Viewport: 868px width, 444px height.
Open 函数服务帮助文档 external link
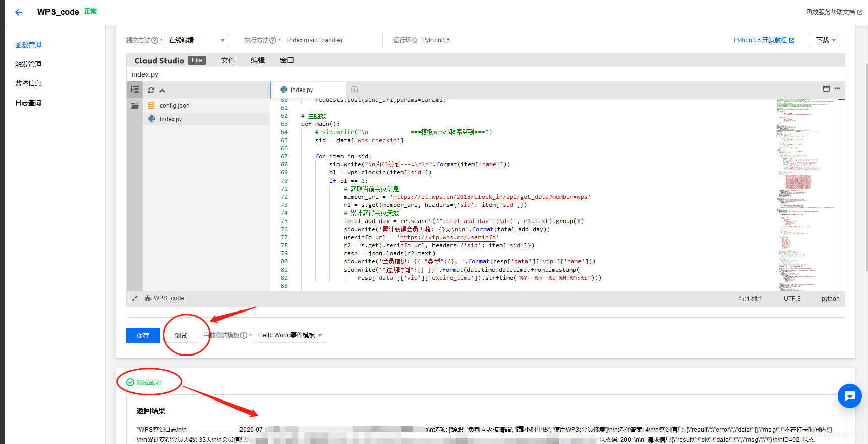834,12
